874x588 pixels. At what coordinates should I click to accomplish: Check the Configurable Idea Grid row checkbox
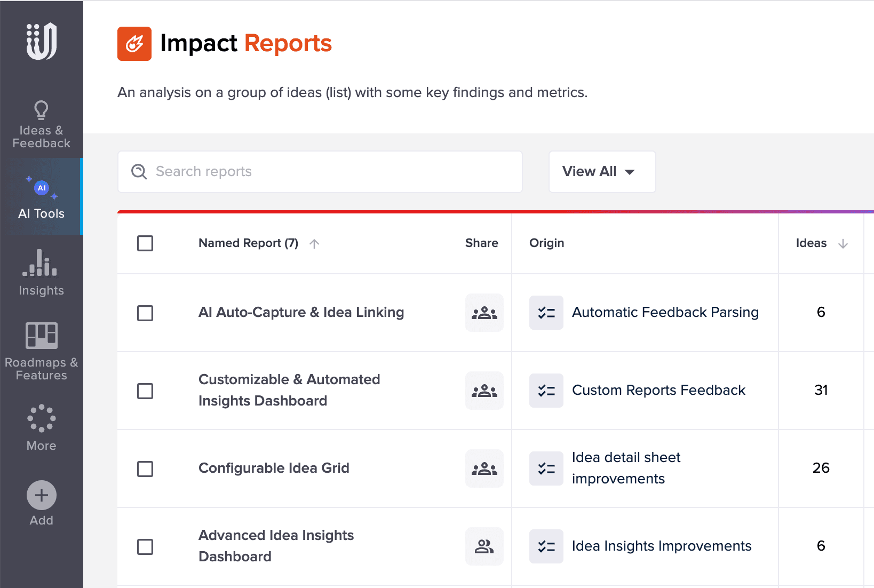point(145,469)
